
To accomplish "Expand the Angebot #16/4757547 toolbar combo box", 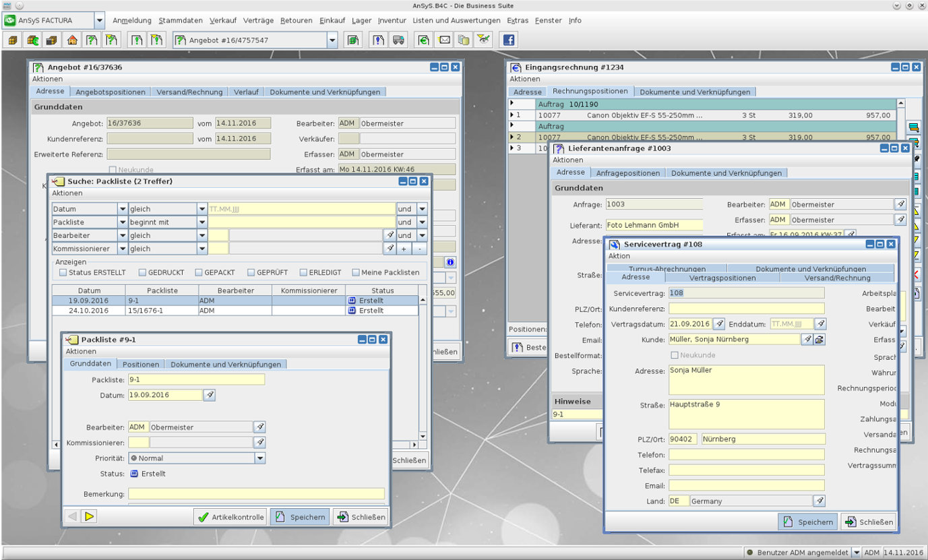I will 332,40.
